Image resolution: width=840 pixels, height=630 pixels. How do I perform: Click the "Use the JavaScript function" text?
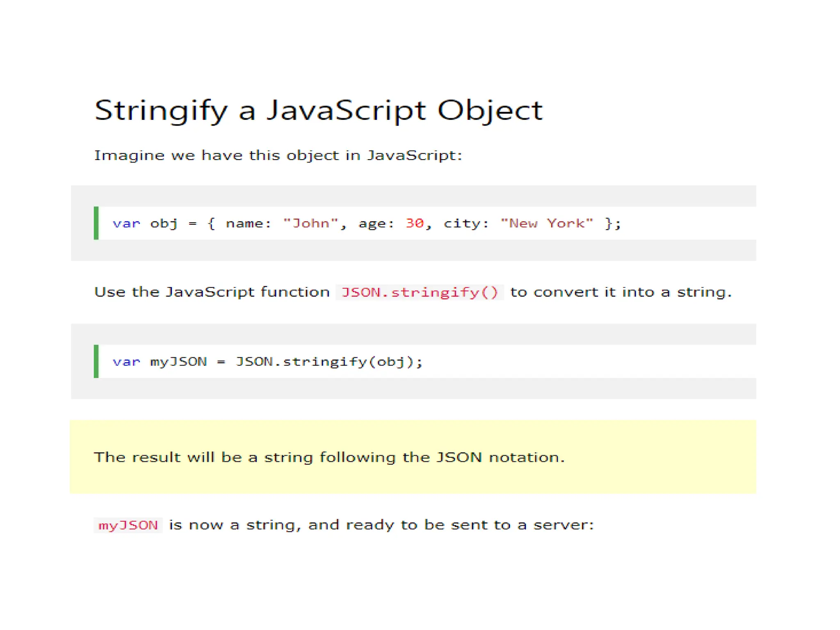(212, 292)
